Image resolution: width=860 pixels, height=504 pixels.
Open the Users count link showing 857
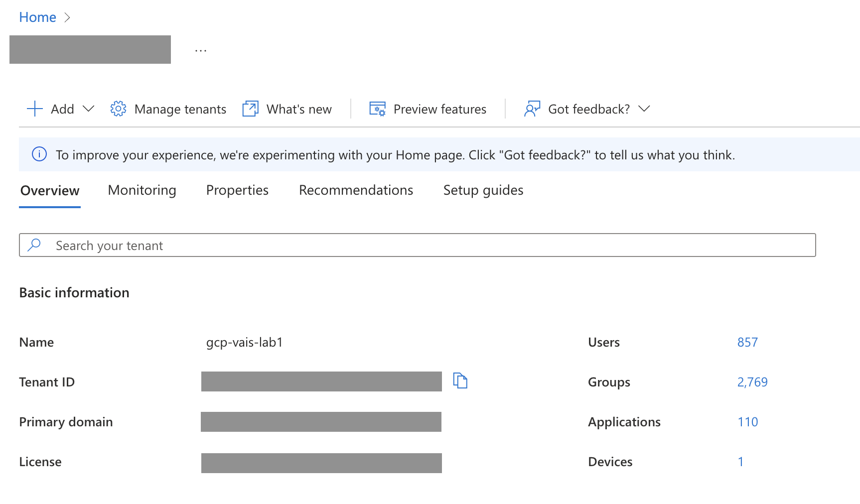[747, 342]
